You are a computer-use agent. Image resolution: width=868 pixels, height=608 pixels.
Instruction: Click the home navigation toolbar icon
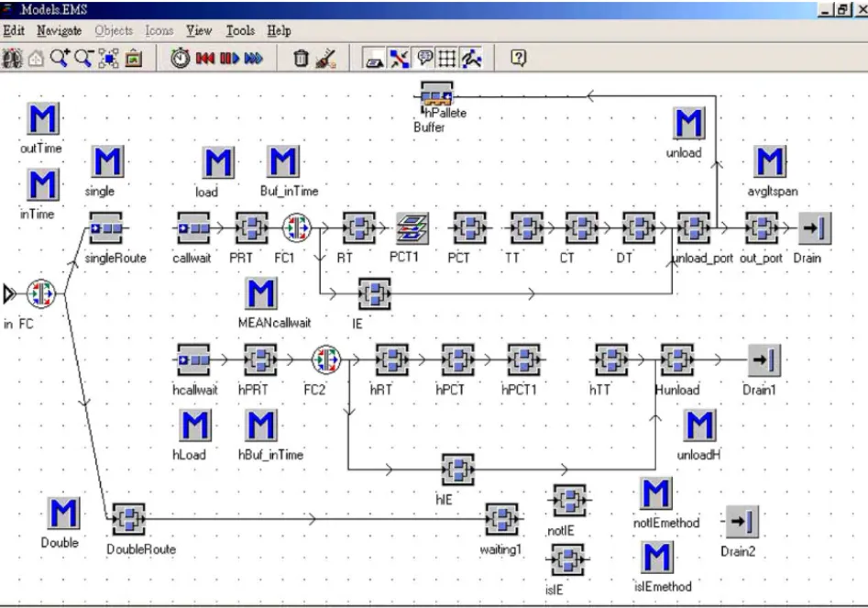tap(36, 58)
